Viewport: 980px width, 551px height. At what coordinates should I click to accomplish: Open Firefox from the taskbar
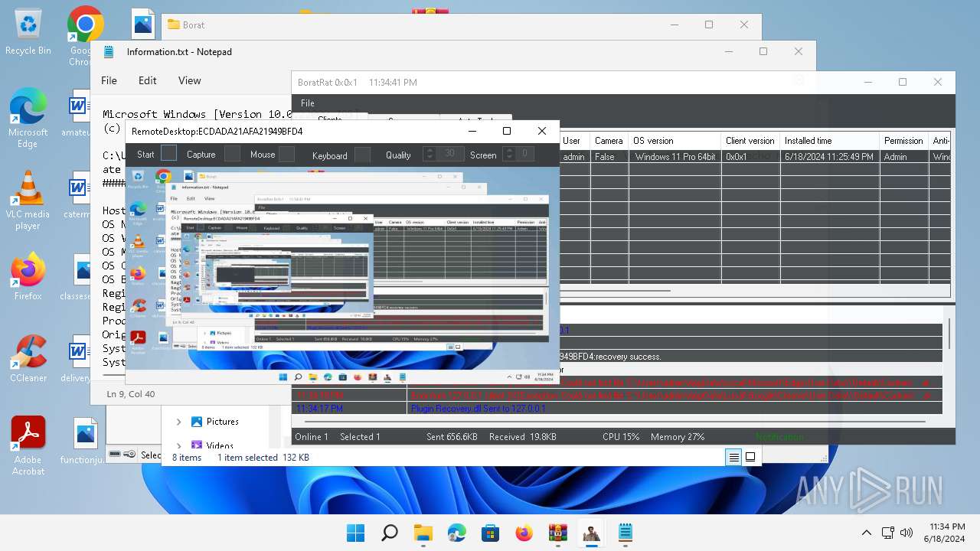tap(524, 533)
